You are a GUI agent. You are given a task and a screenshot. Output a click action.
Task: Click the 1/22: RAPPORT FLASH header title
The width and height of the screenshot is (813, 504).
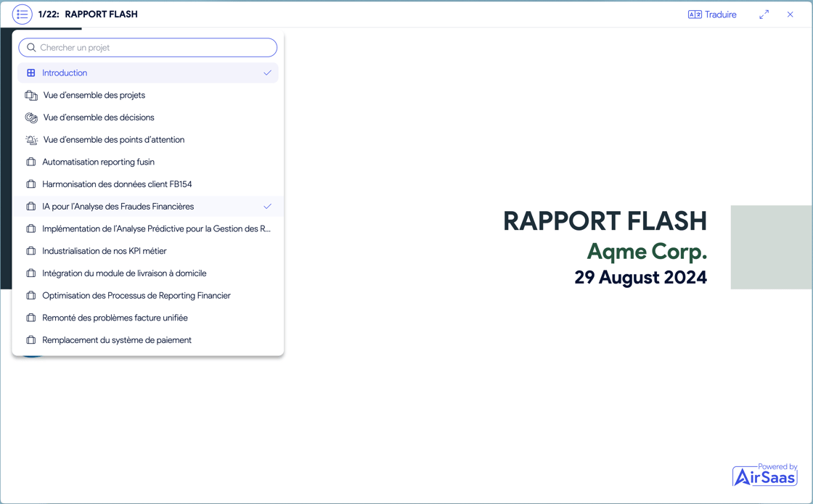(x=88, y=15)
